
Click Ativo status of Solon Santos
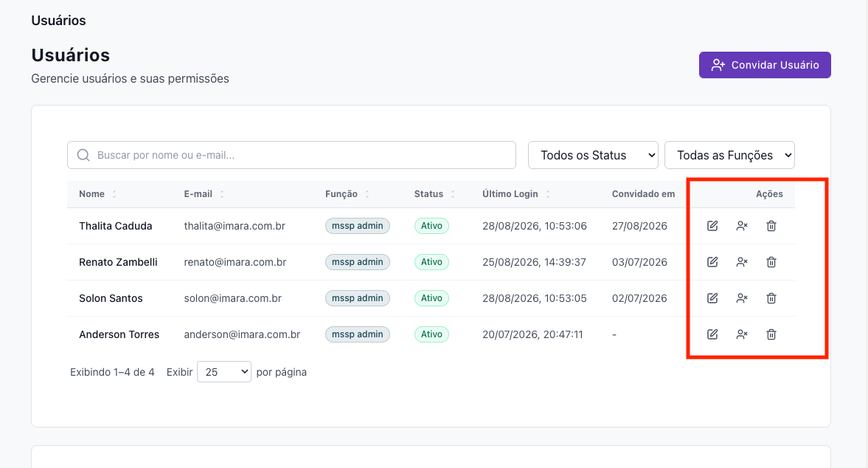tap(431, 298)
